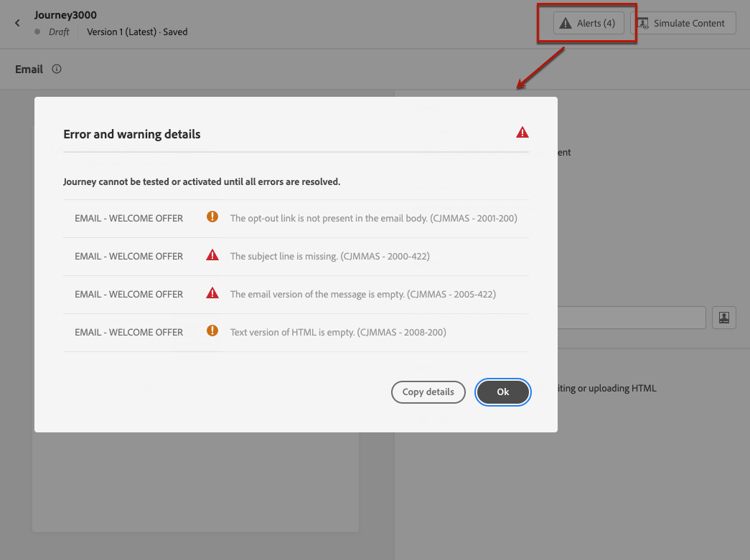Click the red error icon for subject line

pos(212,255)
